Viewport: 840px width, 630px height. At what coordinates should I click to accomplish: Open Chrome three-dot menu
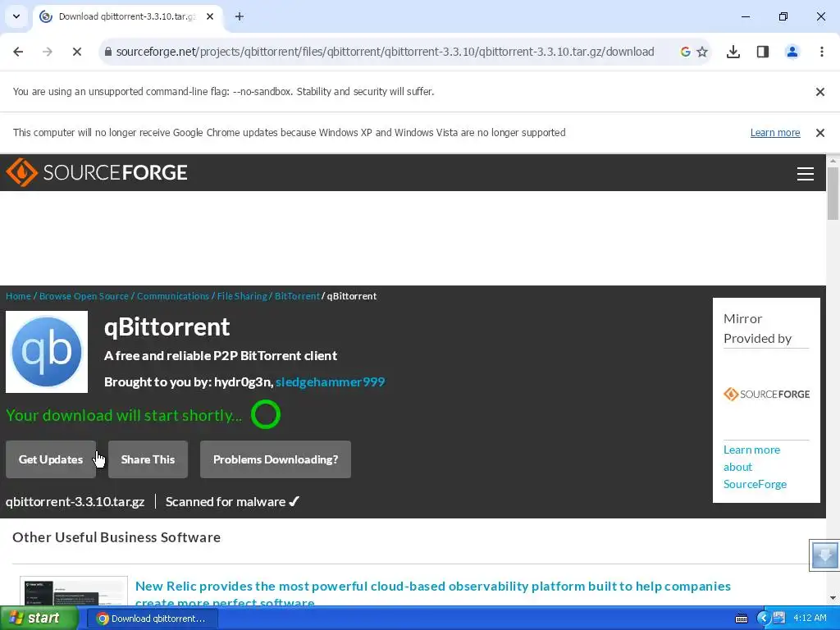tap(821, 52)
